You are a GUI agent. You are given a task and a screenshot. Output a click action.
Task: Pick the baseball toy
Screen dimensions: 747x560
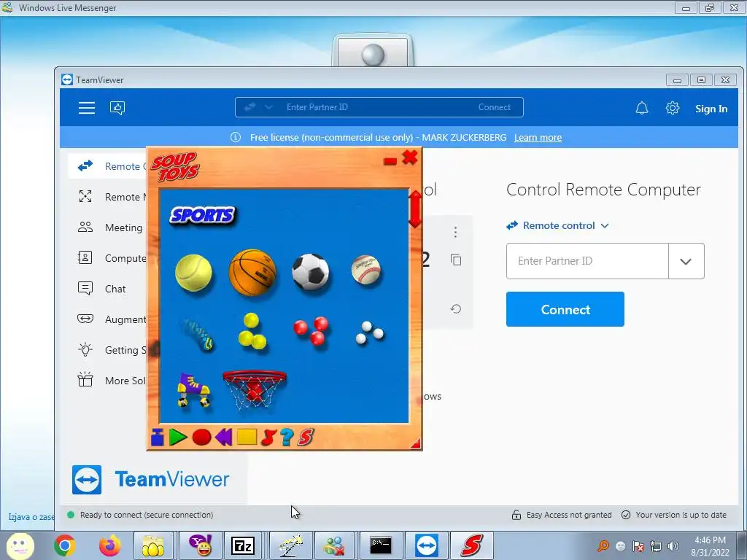point(366,270)
